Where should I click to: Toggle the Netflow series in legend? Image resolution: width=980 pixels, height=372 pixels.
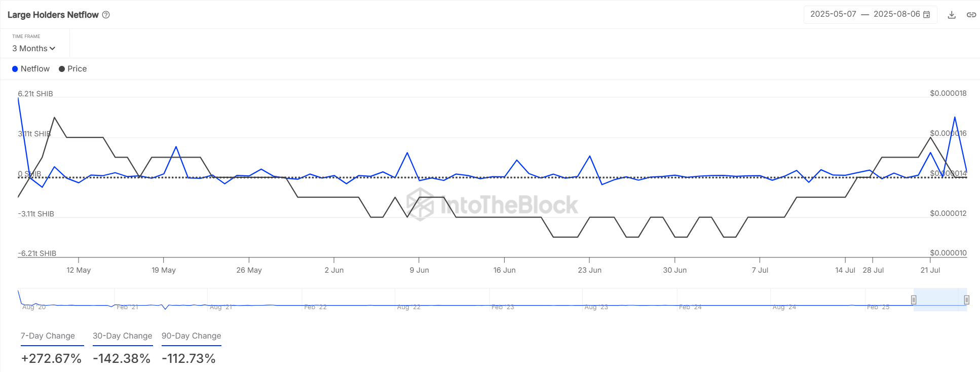point(31,69)
